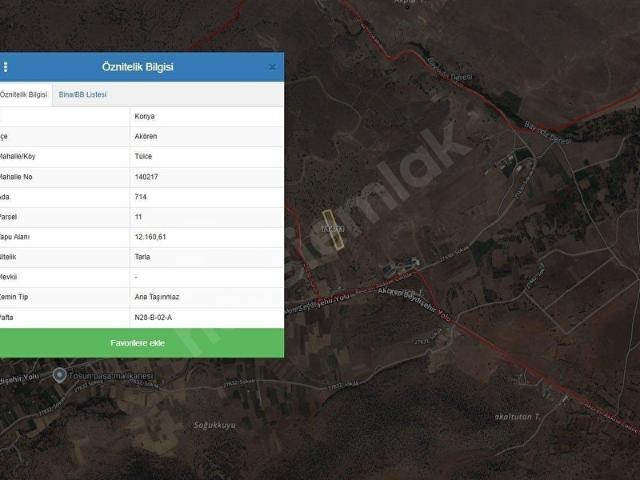The image size is (640, 480).
Task: Click the Tapu Alanı row label
Action: pos(14,237)
